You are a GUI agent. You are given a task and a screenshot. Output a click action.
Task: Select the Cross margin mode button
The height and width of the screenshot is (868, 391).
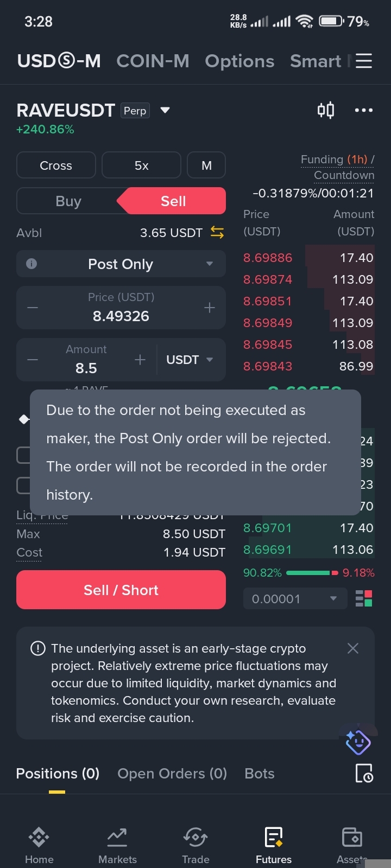point(56,165)
